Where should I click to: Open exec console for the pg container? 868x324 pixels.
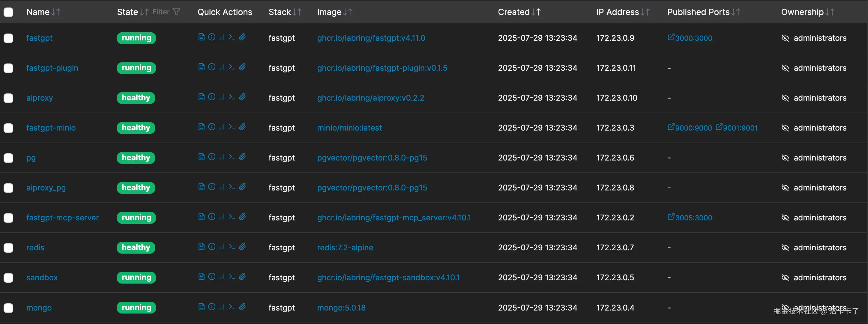click(x=232, y=157)
